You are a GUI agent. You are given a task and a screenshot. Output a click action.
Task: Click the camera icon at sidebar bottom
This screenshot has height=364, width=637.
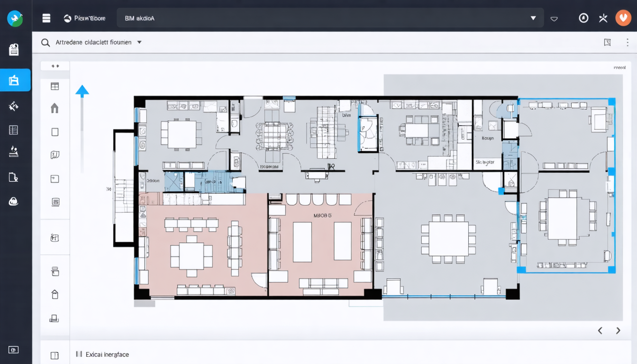point(14,350)
